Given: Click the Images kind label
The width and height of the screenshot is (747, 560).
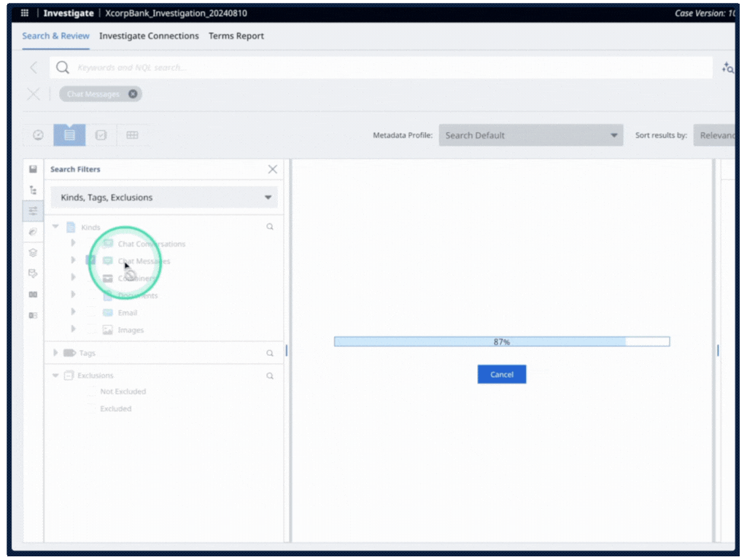Looking at the screenshot, I should point(131,330).
